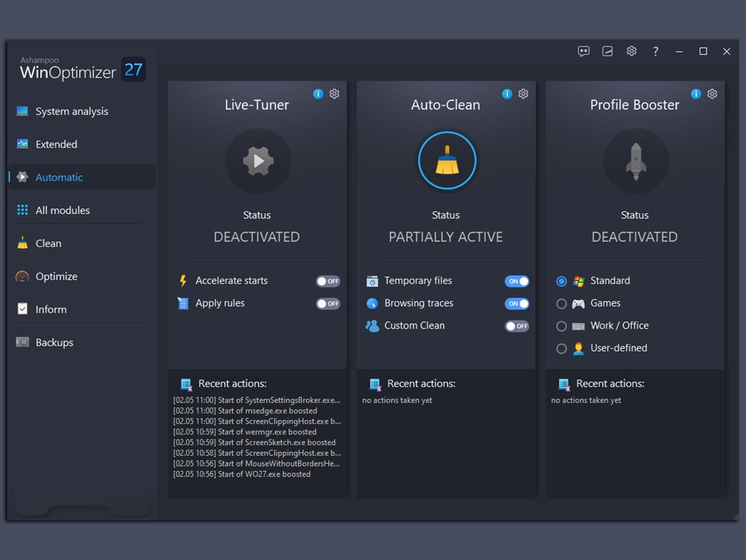Turn on the Apply rules switch
Screen dimensions: 746x560
tap(328, 304)
